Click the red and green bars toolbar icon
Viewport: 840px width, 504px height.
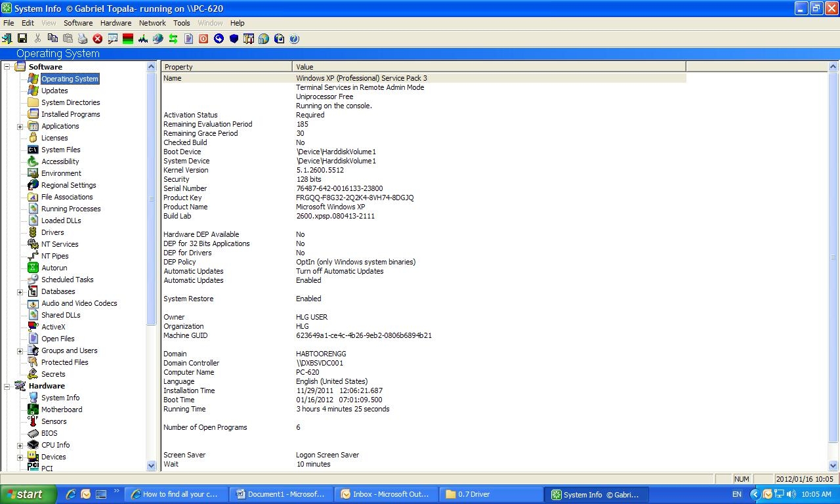[128, 39]
